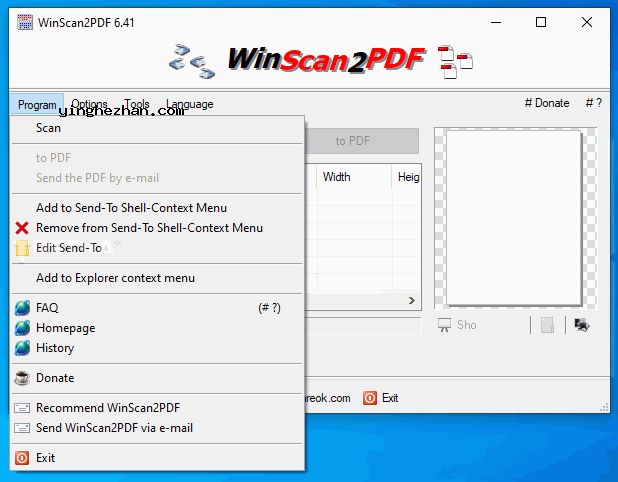Select the disabled to PDF menu entry
Image resolution: width=618 pixels, height=482 pixels.
click(157, 158)
